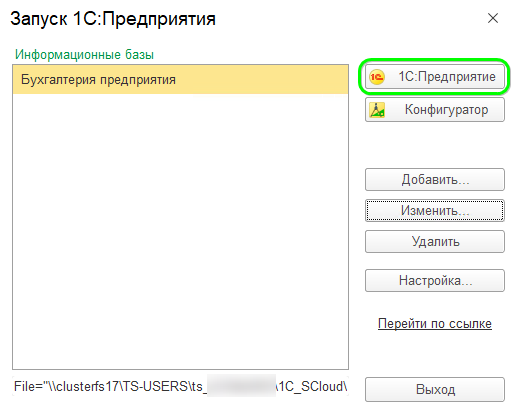Click the yellow 1C logo icon
Viewport: 513px width, 408px height.
(x=377, y=77)
